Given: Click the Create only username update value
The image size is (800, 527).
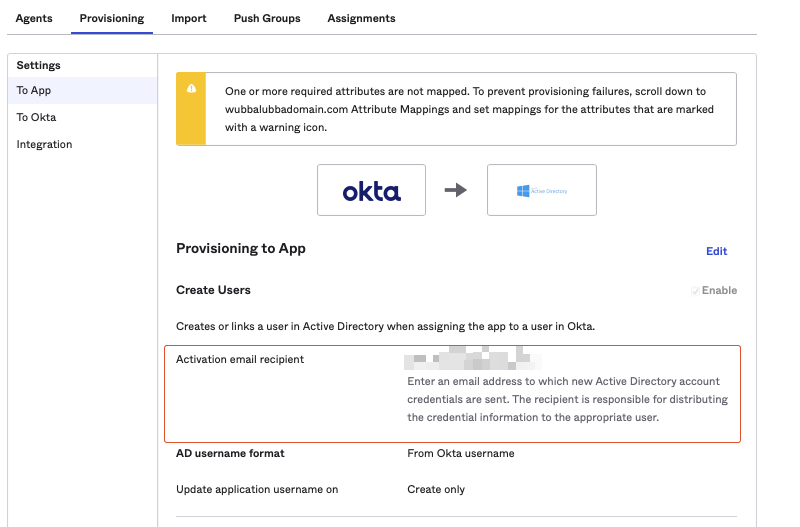Looking at the screenshot, I should coord(436,489).
